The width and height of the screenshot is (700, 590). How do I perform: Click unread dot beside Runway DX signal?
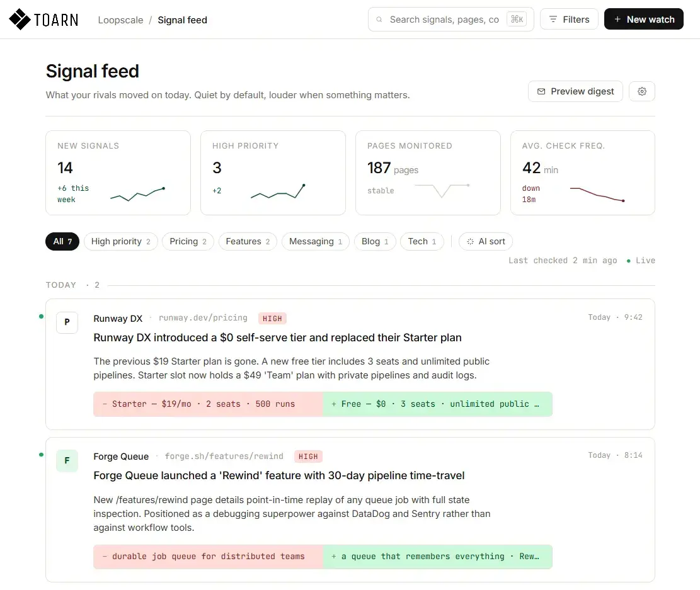pos(41,317)
